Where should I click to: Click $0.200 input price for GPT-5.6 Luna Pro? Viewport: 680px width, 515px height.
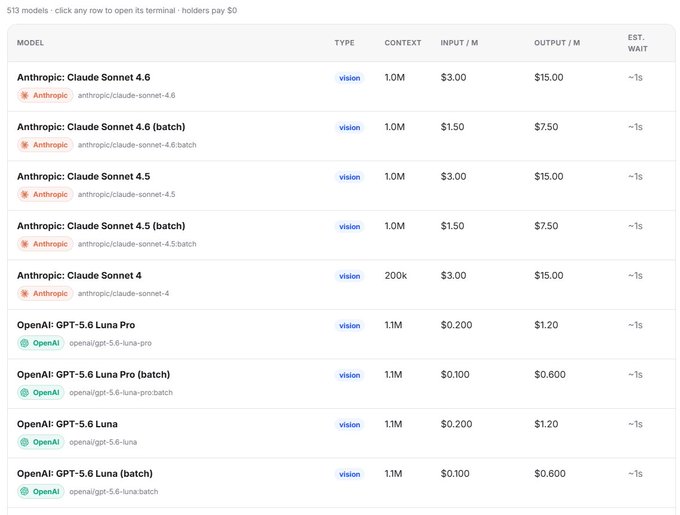(456, 325)
